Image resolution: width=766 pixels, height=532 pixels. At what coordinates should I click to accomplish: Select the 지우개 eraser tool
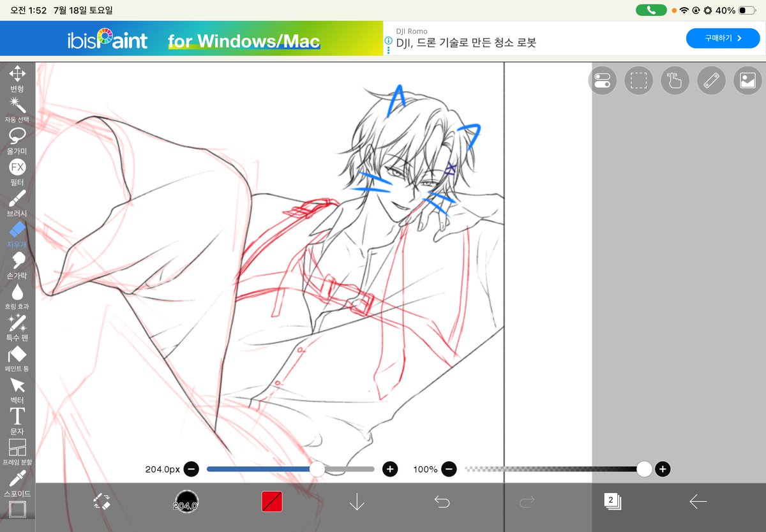[x=17, y=234]
